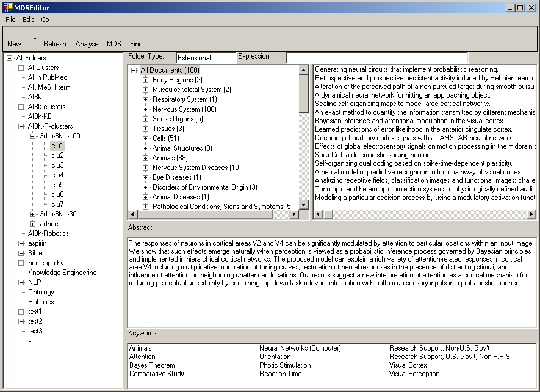Select Disorders of Environmental Origin (3)
540x392 pixels.
pos(205,187)
